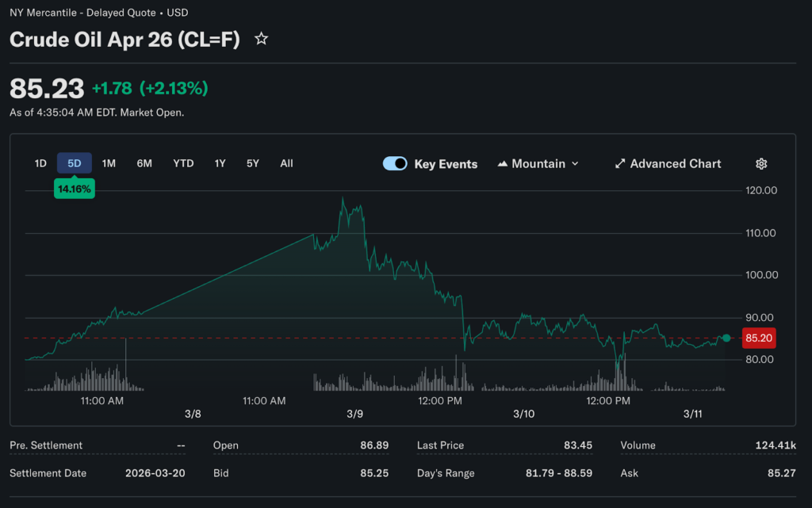Show year-to-date YTD range
This screenshot has height=508, width=812.
click(x=183, y=163)
